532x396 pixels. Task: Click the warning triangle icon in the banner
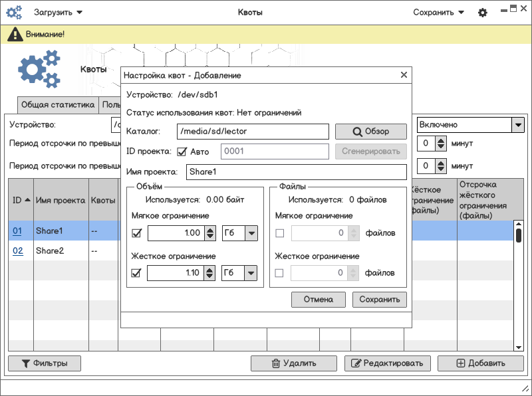15,35
